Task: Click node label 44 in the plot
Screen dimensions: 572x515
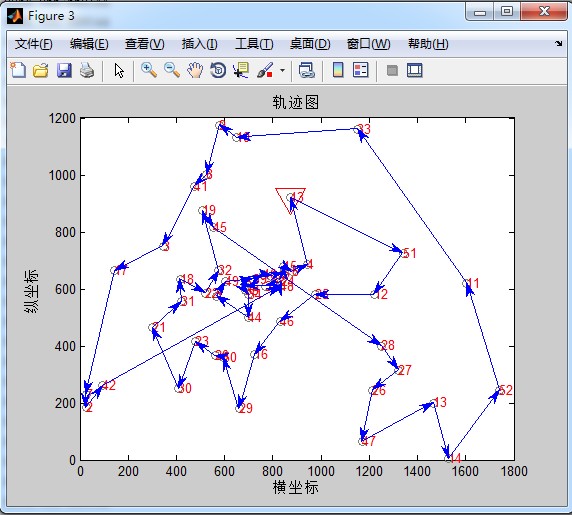Action: pos(254,317)
